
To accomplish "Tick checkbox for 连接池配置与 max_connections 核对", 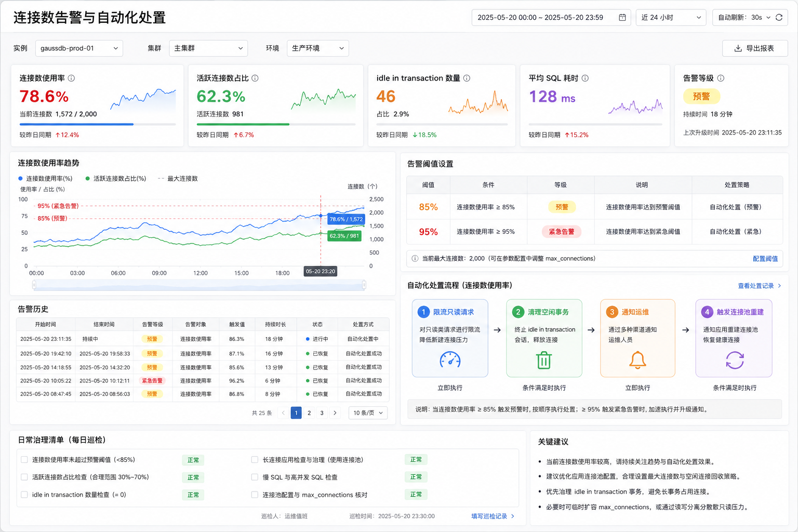I will (x=255, y=495).
